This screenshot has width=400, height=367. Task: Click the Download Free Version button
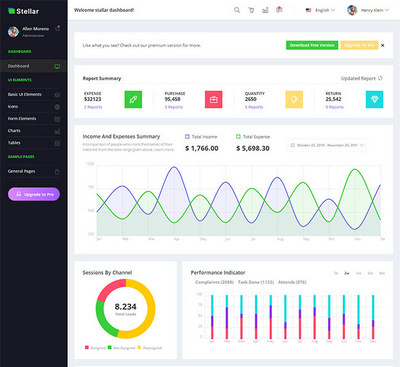(312, 45)
